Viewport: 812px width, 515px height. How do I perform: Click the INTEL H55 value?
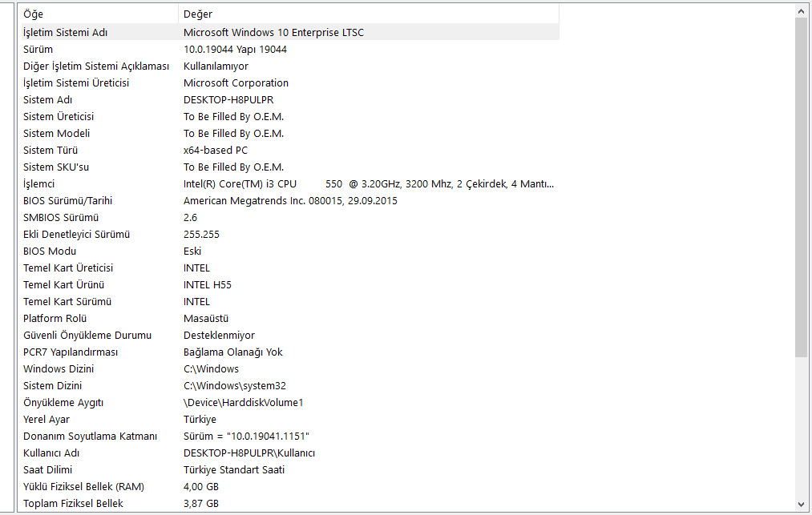pos(207,284)
